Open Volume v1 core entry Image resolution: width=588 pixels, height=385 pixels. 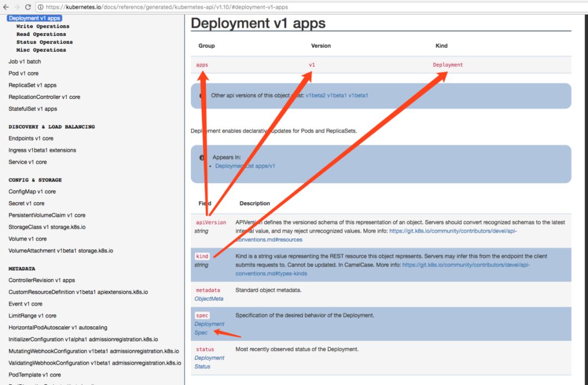pyautogui.click(x=28, y=239)
